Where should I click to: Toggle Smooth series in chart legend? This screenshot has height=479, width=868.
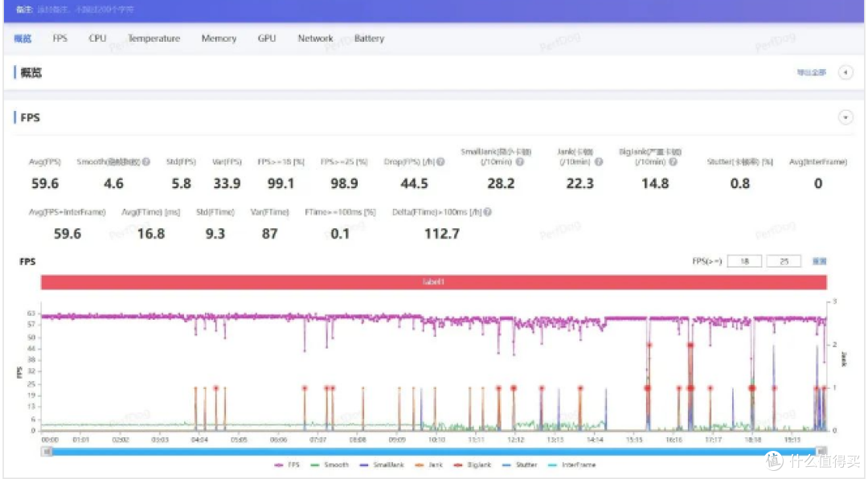(330, 465)
